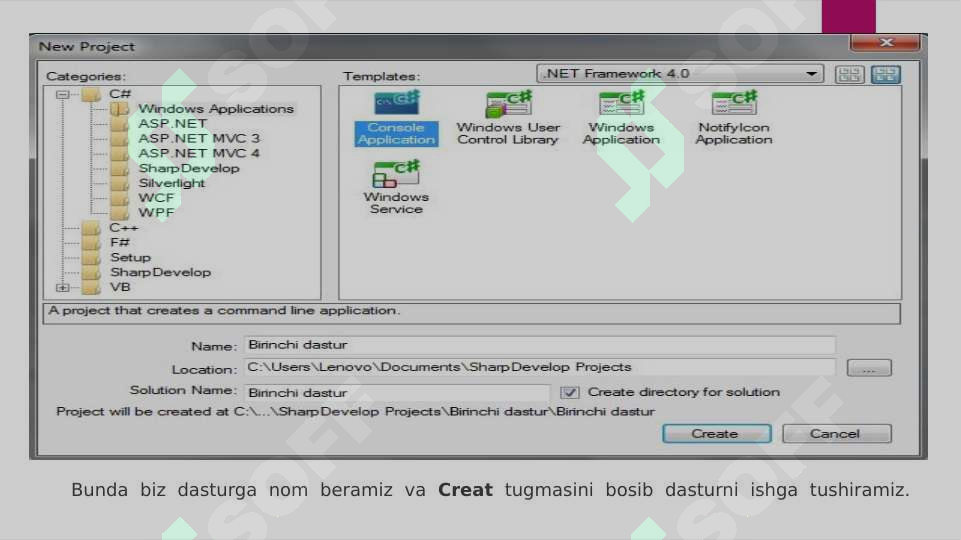Toggle Create directory for solution checkbox
The width and height of the screenshot is (961, 540).
(569, 392)
